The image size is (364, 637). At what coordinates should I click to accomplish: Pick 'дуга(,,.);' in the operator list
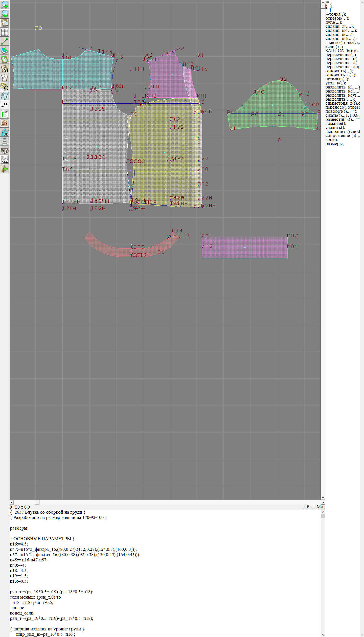click(x=334, y=22)
